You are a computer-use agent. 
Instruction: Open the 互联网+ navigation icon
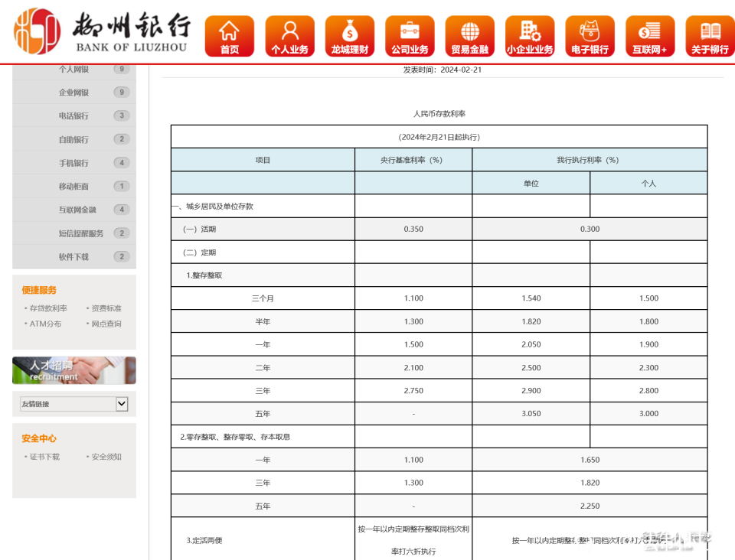tap(650, 36)
